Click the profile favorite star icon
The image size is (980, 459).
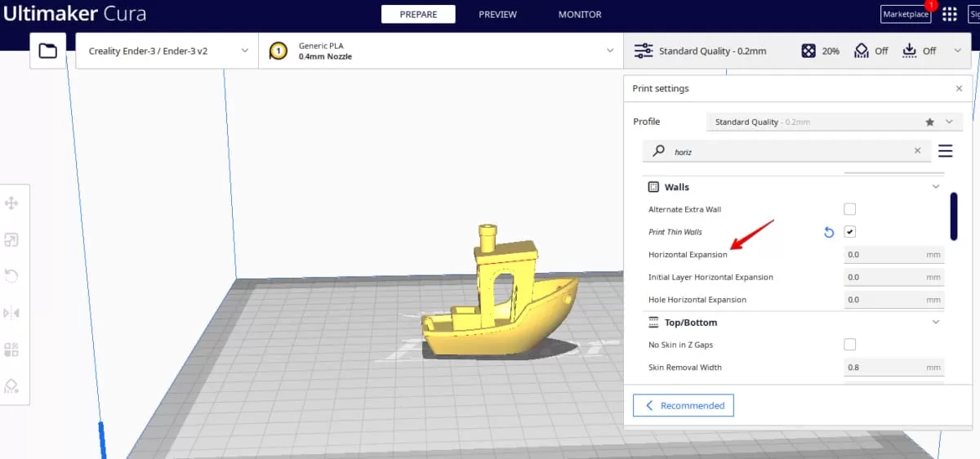click(x=929, y=122)
